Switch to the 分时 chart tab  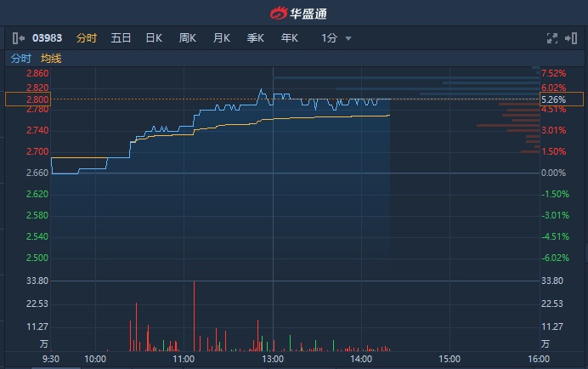click(87, 38)
